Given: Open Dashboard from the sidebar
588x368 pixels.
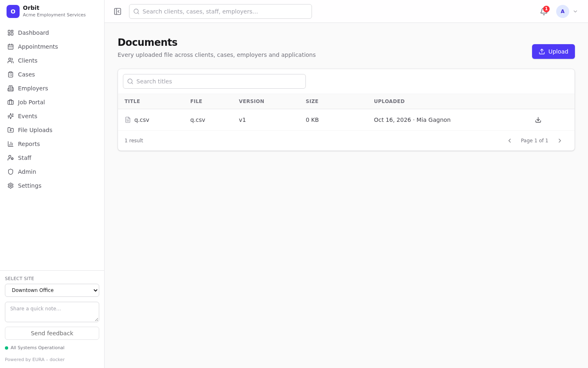Looking at the screenshot, I should point(52,33).
